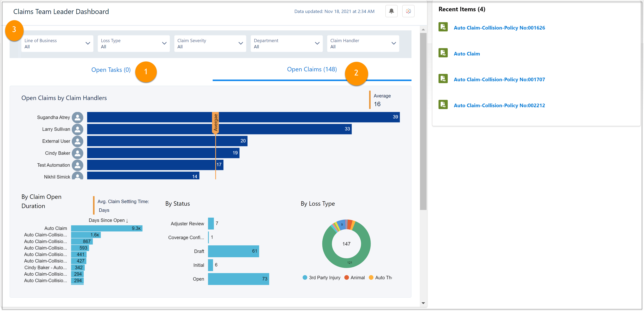Click External User's avatar icon
The width and height of the screenshot is (644, 311).
(x=77, y=141)
